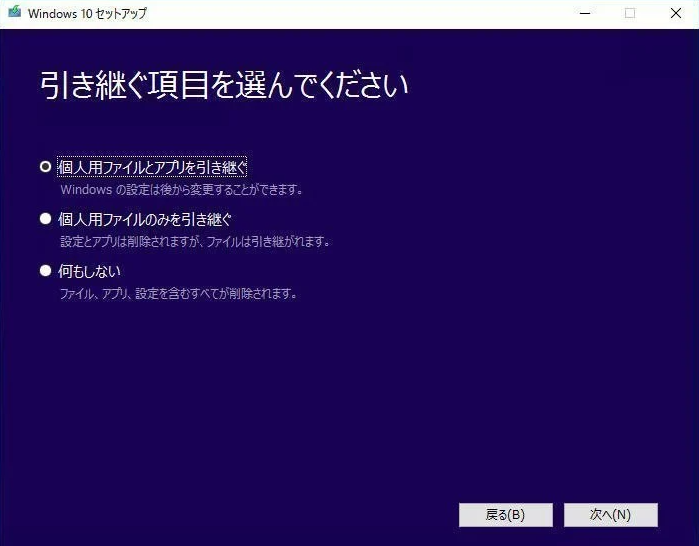This screenshot has height=546, width=699.
Task: Click the Windows 10 setup title bar icon
Action: pos(14,12)
